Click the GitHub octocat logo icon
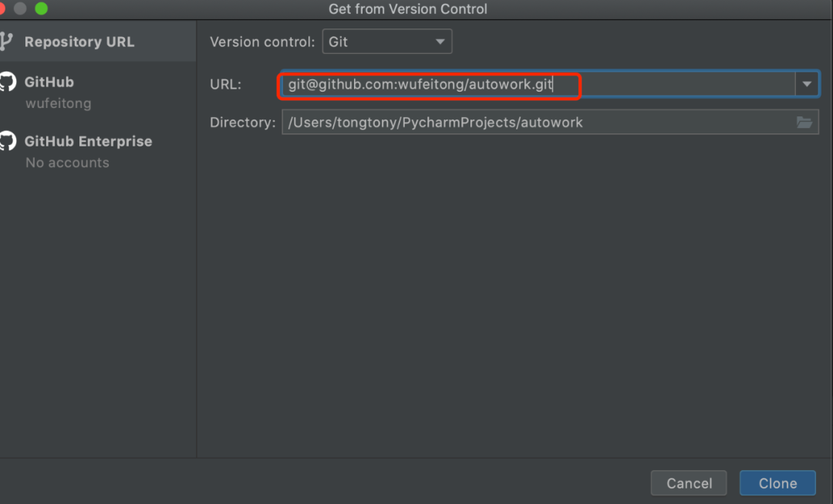 7,82
